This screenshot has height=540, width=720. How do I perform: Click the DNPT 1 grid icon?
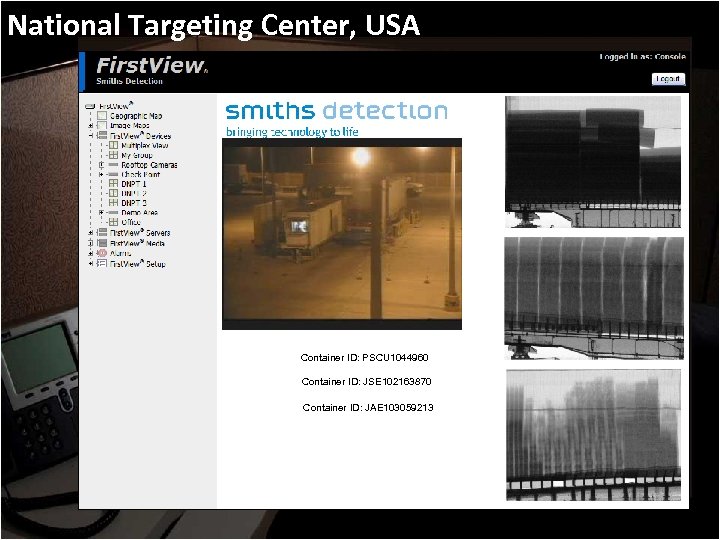point(113,183)
